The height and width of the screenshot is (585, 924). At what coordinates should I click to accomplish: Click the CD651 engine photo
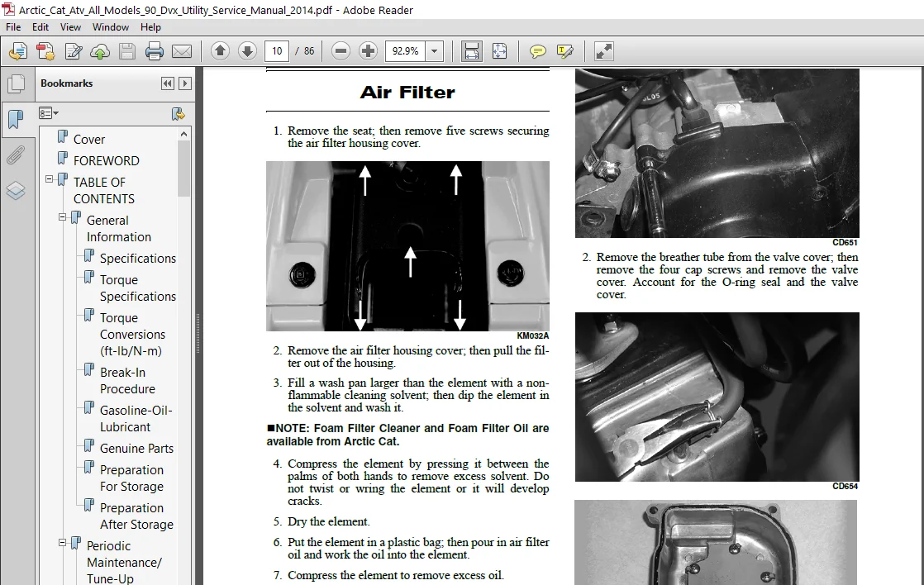pyautogui.click(x=717, y=153)
